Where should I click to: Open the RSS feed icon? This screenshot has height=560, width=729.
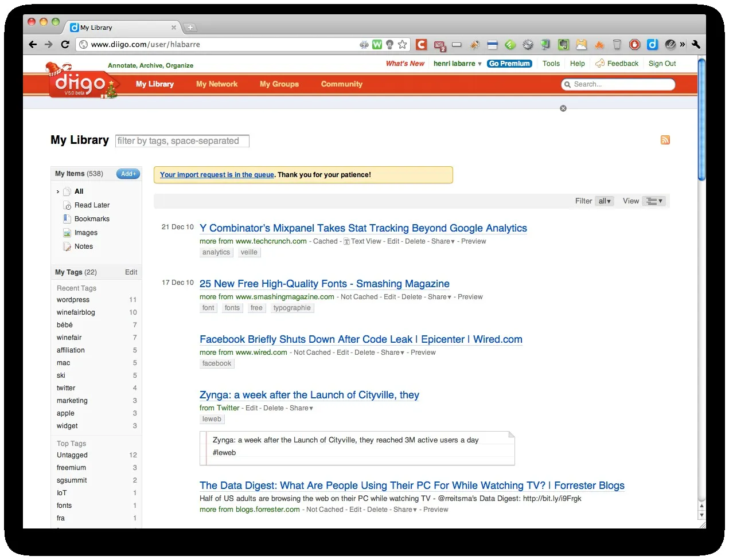click(665, 140)
